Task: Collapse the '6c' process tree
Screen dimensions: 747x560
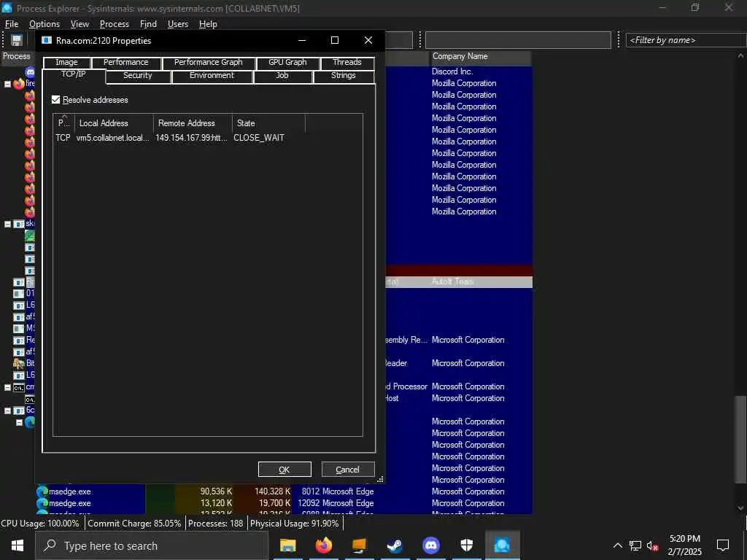Action: click(7, 411)
